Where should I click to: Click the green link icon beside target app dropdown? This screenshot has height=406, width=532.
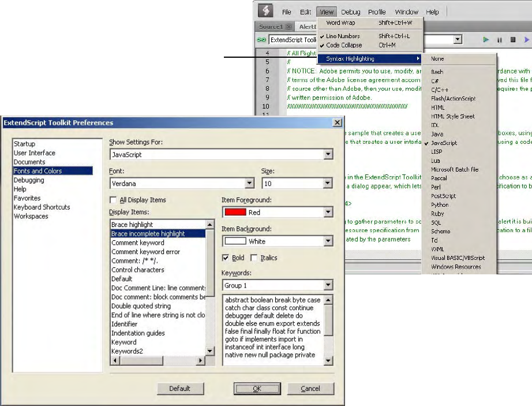point(261,40)
